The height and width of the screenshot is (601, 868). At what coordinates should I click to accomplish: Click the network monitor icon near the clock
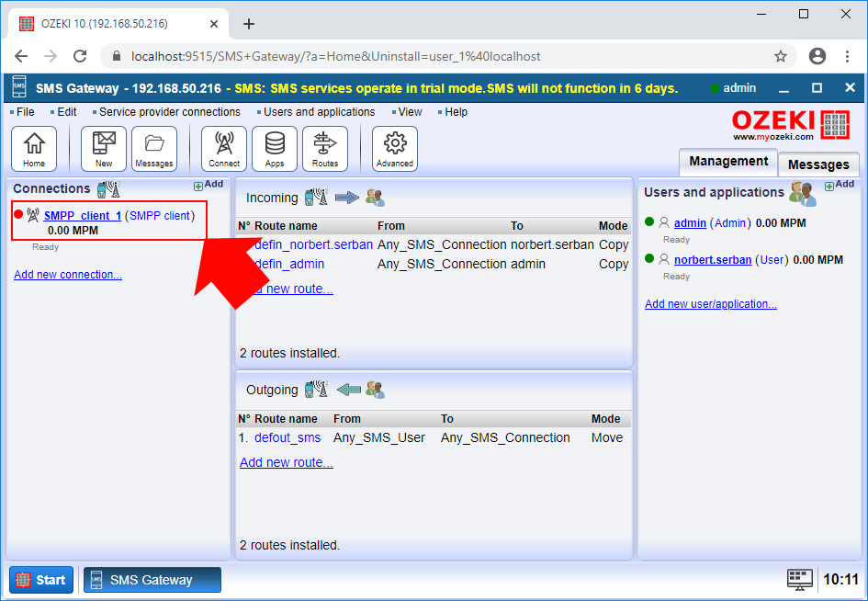pyautogui.click(x=800, y=579)
